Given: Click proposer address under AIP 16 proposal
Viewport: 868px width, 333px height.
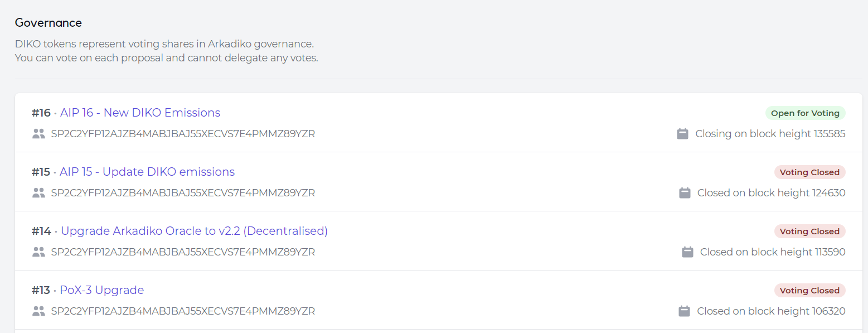Looking at the screenshot, I should click(183, 134).
